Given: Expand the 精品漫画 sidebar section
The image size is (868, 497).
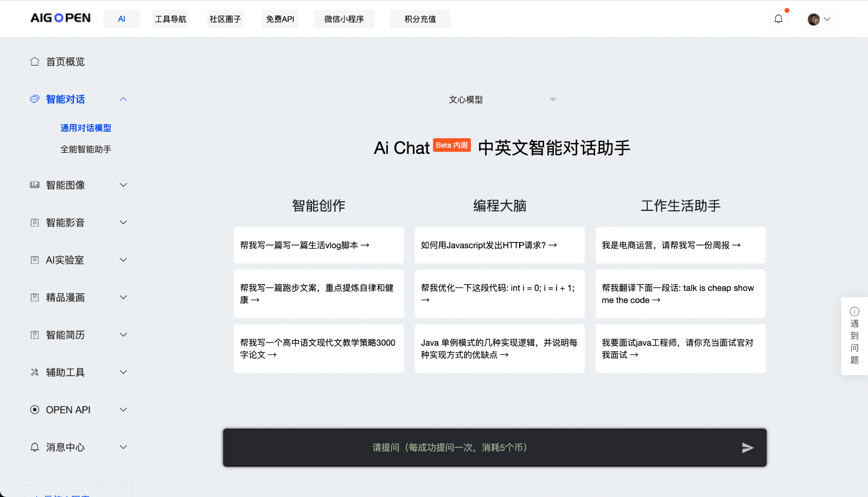Looking at the screenshot, I should coord(123,297).
